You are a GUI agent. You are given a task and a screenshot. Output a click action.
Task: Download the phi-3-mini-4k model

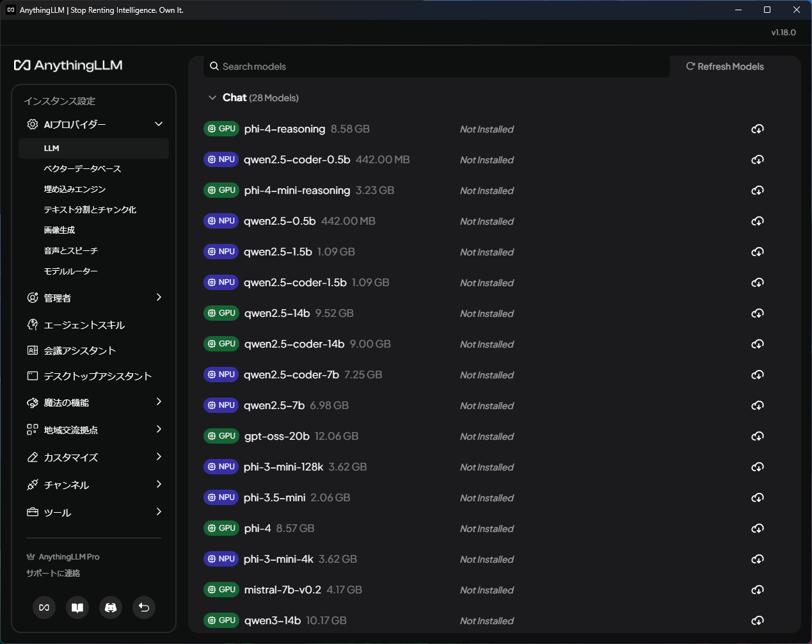(758, 559)
